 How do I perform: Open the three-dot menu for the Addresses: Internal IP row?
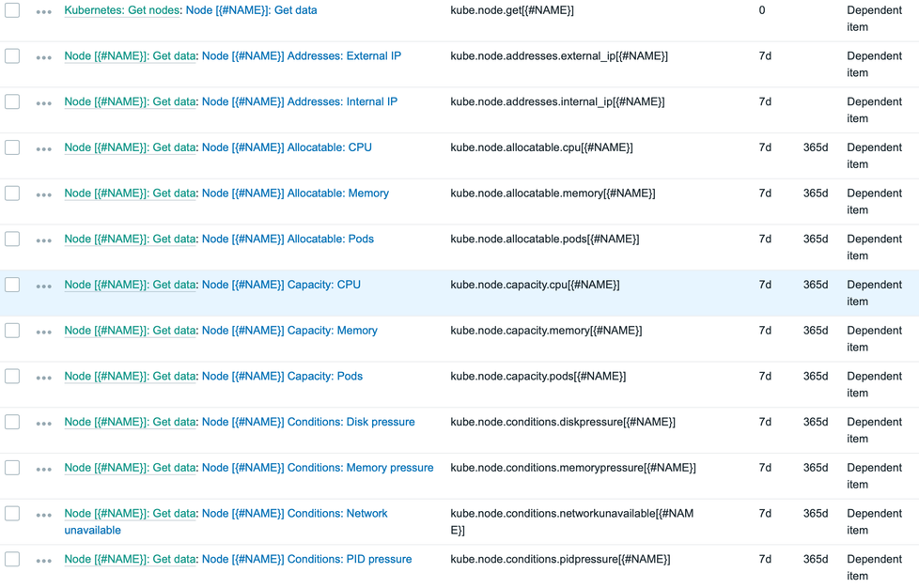pos(44,103)
